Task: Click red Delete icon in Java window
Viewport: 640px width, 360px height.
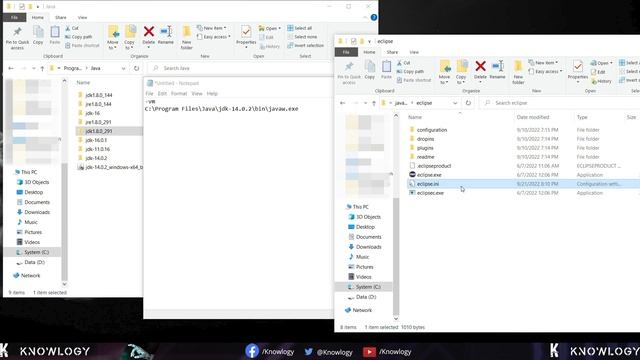Action: pyautogui.click(x=149, y=31)
